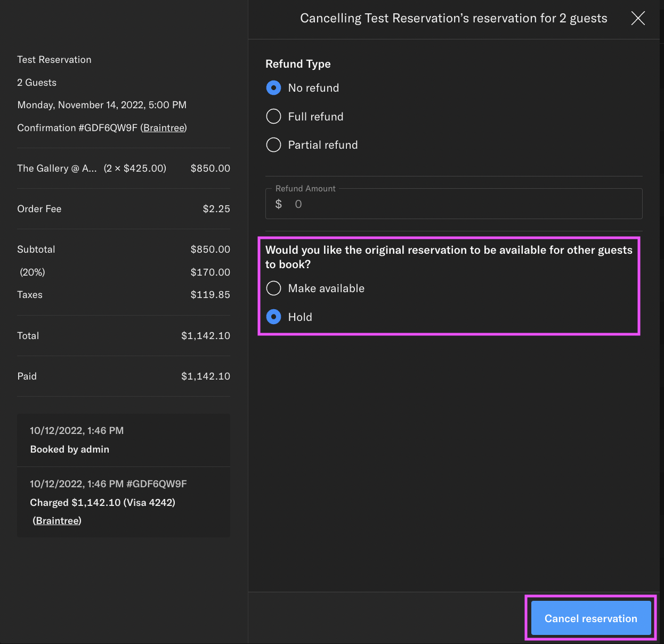Select Make available for other guests
Image resolution: width=664 pixels, height=644 pixels.
273,288
